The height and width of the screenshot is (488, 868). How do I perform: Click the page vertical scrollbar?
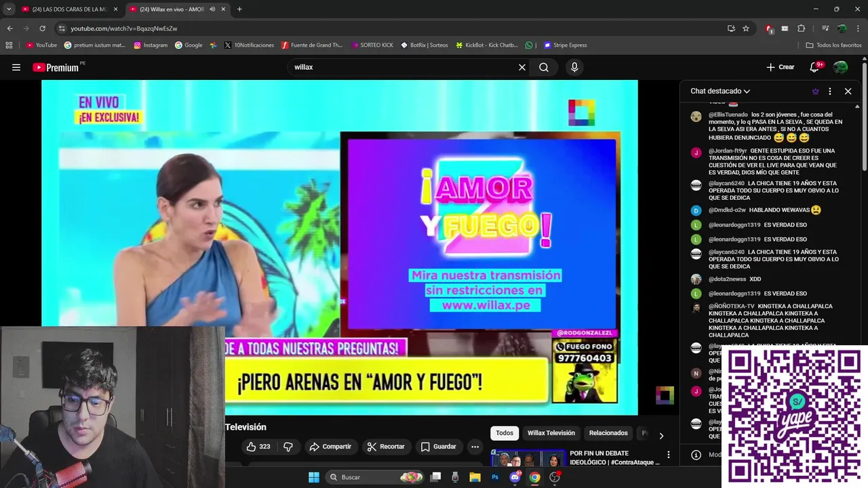pyautogui.click(x=865, y=115)
